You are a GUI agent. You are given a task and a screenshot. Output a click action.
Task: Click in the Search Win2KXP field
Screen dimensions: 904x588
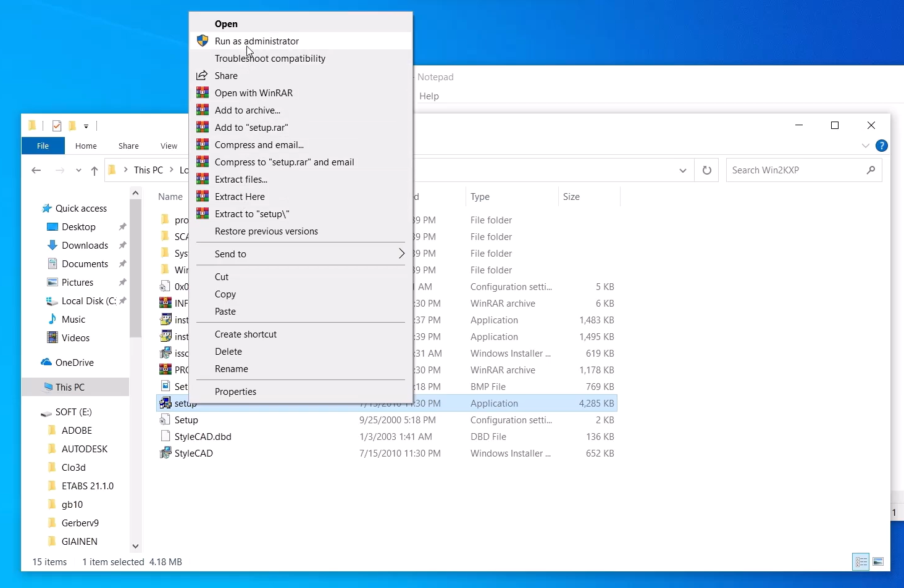[x=795, y=170]
